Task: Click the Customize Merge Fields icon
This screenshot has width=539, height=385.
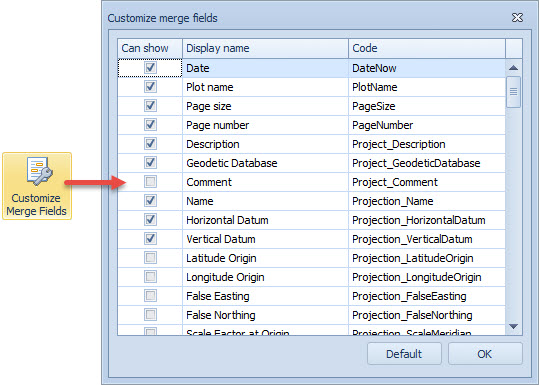Action: coord(37,186)
